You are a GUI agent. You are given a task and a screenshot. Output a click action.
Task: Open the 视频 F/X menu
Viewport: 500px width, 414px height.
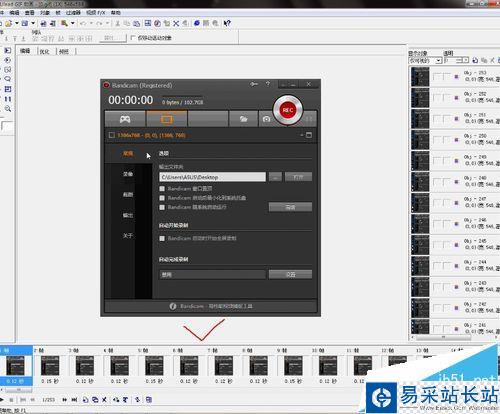[96, 13]
